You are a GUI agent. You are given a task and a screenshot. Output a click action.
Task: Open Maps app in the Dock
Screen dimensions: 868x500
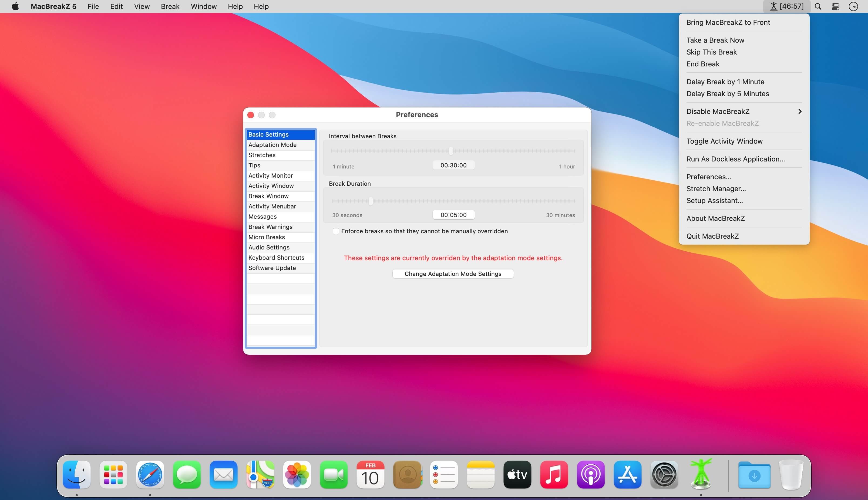click(260, 475)
